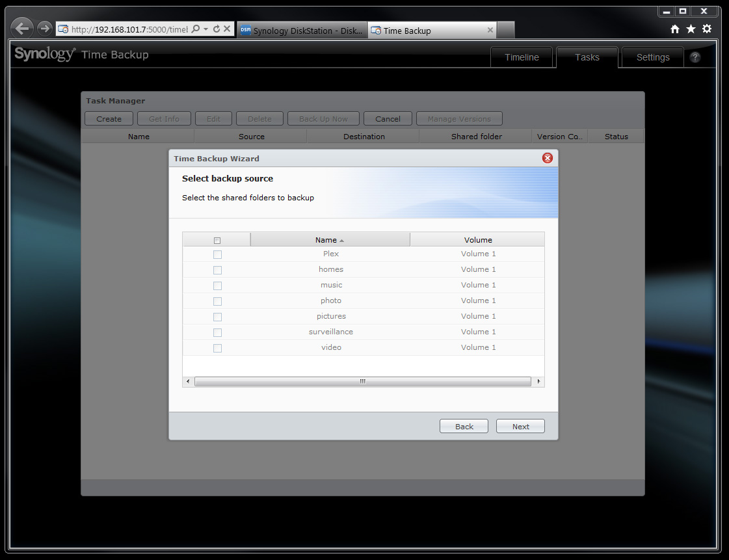Check the Plex shared folder

(x=217, y=254)
